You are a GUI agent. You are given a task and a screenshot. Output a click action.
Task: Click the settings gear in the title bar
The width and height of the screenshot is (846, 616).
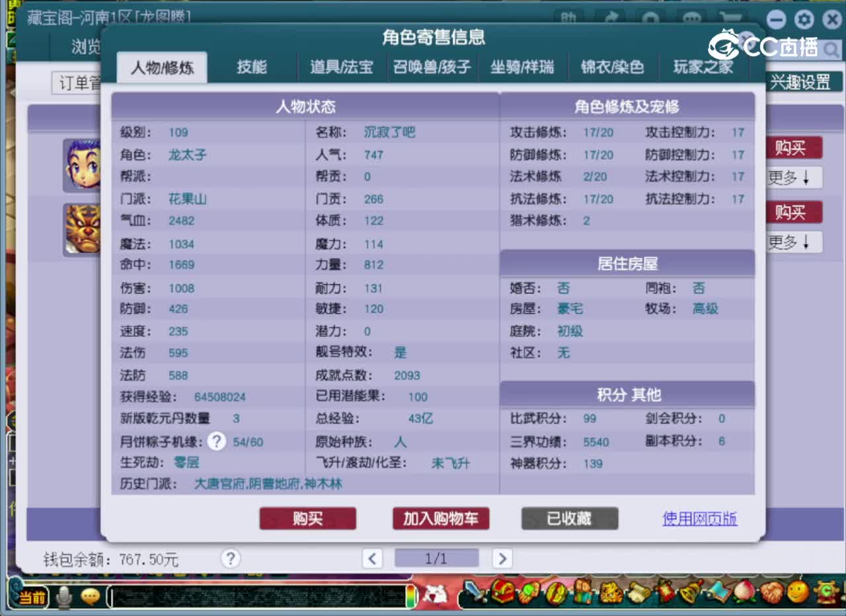pyautogui.click(x=804, y=20)
